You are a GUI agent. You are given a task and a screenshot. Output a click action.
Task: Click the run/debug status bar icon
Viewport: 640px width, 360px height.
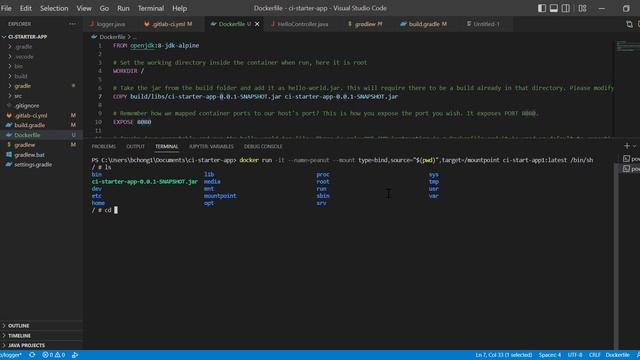75,355
